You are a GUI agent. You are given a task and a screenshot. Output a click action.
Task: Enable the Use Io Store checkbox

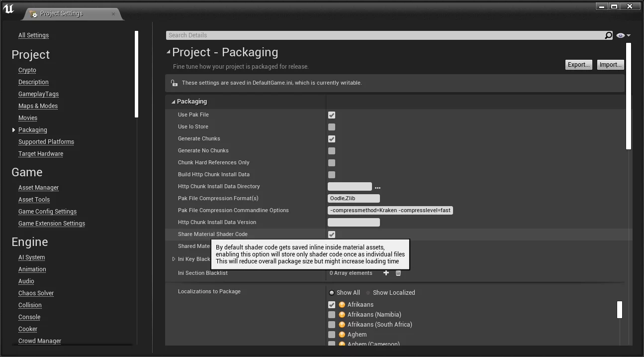332,127
